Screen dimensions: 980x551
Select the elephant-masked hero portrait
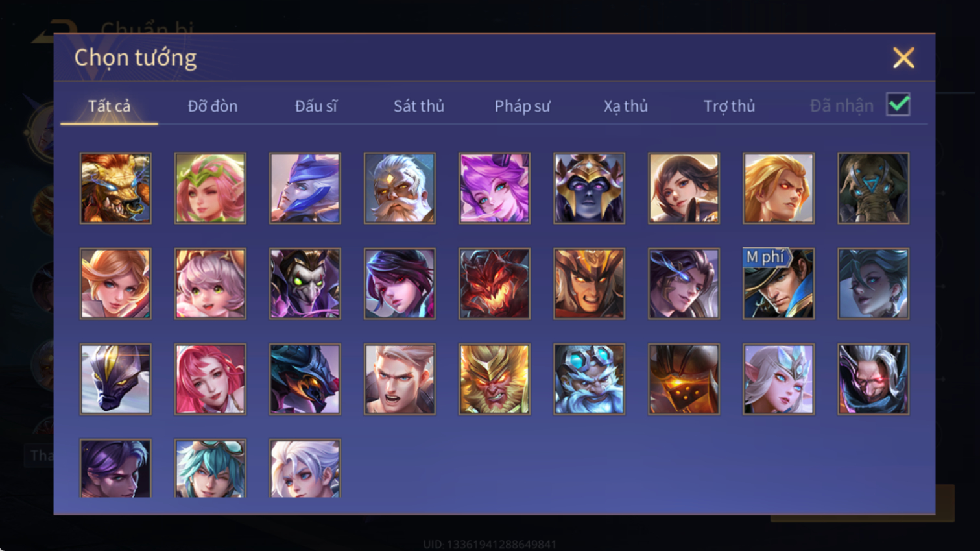[873, 188]
